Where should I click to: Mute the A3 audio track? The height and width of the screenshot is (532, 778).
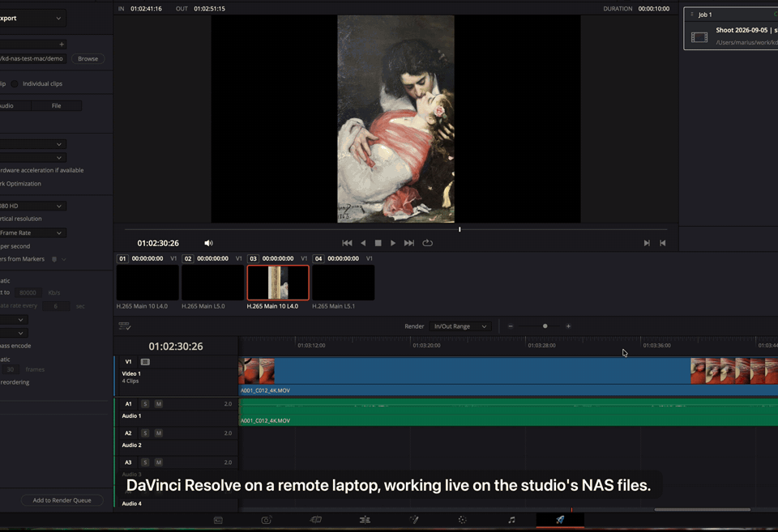pos(159,462)
